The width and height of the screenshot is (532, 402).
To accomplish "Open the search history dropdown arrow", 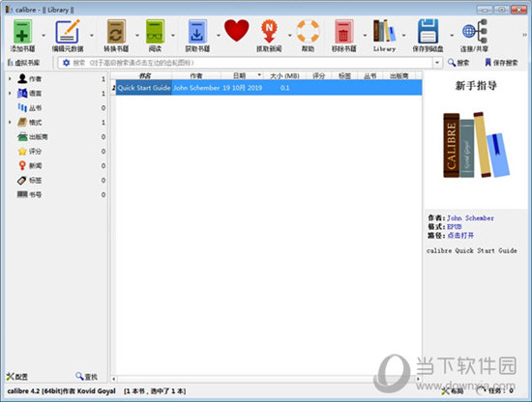I will click(x=437, y=63).
